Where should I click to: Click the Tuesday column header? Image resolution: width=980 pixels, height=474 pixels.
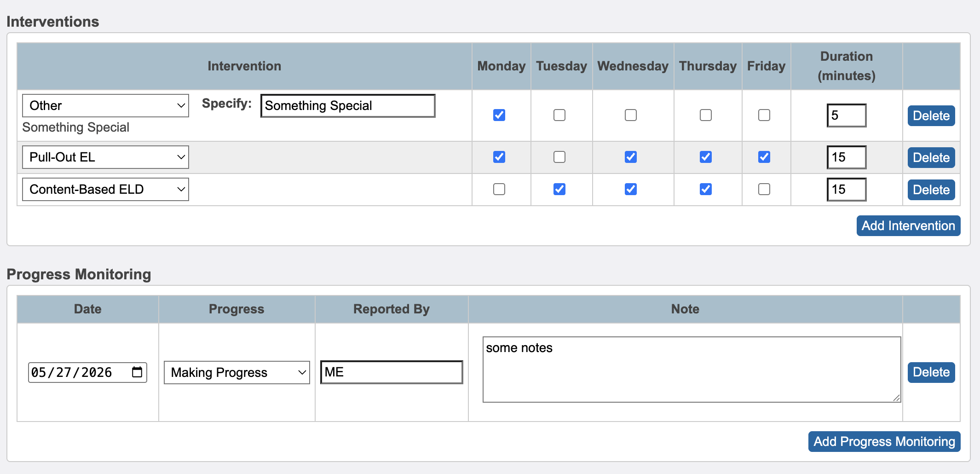pos(561,66)
